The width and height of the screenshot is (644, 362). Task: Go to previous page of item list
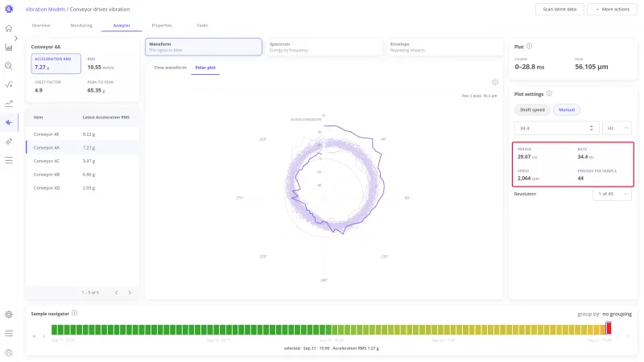117,293
